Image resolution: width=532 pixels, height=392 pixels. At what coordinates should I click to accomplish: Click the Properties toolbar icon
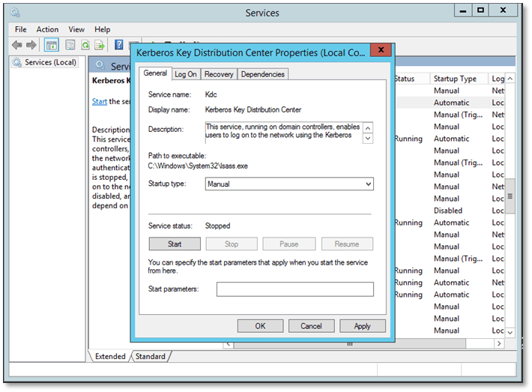pos(69,45)
